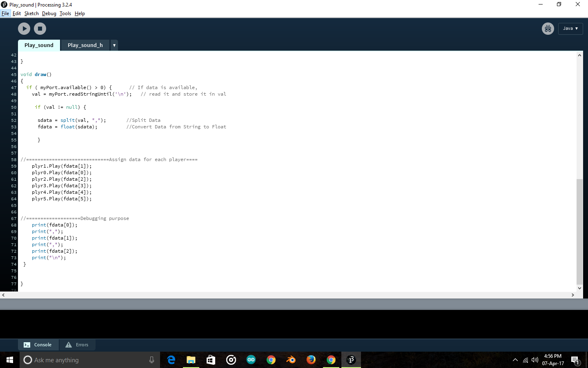The image size is (588, 368).
Task: Open the Arduino IDE taskbar icon
Action: (x=251, y=360)
